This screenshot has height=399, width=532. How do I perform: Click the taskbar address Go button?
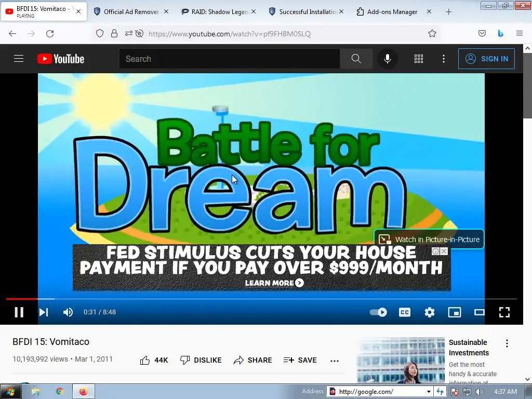coord(440,392)
